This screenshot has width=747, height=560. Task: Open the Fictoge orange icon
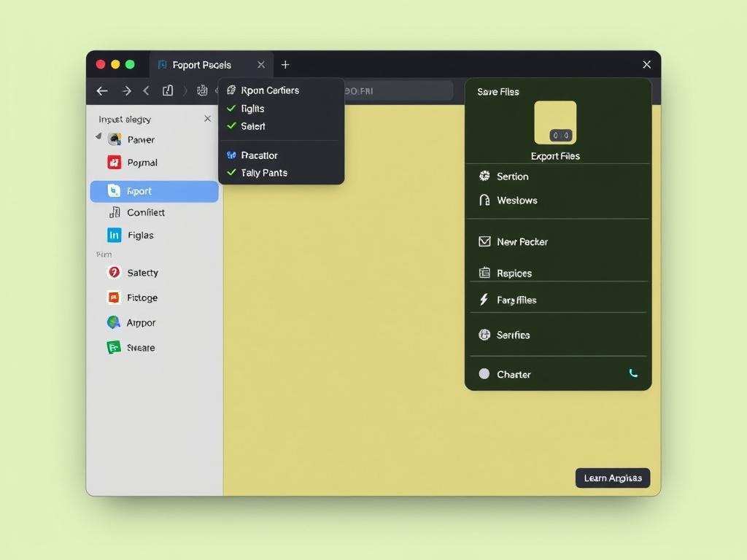114,297
